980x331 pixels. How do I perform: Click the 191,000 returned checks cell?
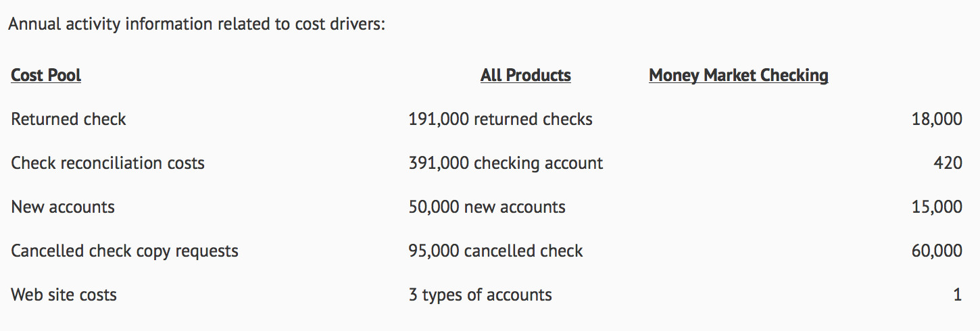(x=500, y=120)
